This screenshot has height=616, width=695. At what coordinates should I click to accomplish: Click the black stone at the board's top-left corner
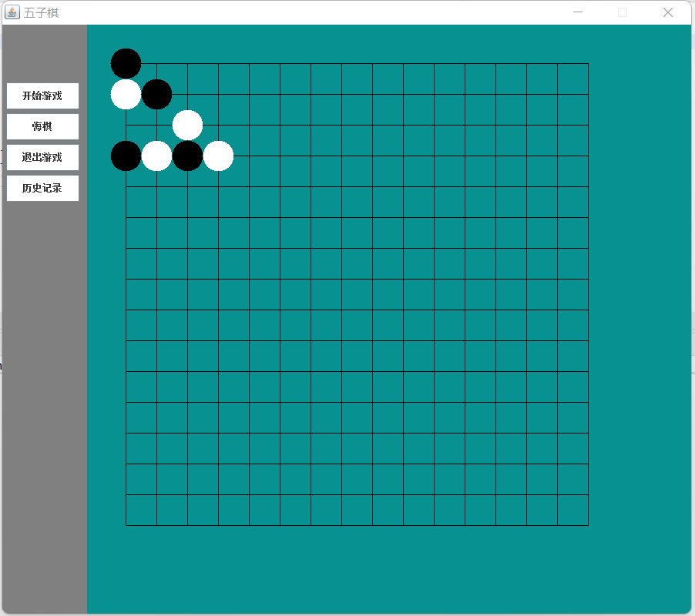point(126,63)
